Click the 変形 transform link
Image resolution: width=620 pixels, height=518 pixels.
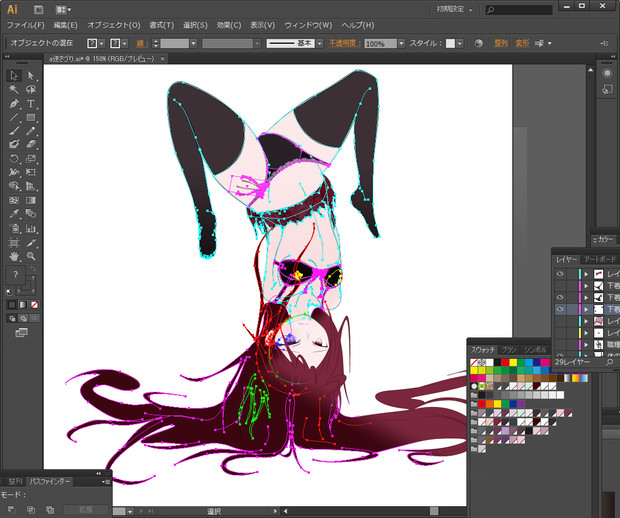(x=522, y=43)
